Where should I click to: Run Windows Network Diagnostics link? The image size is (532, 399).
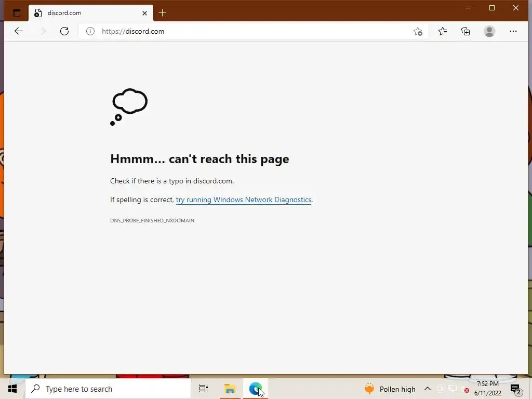point(244,199)
